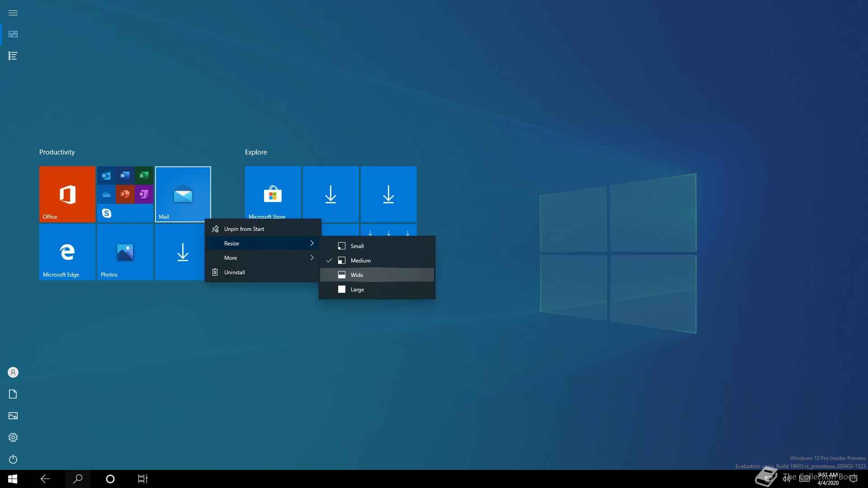Open the clock and date
868x488 pixels.
(828, 479)
